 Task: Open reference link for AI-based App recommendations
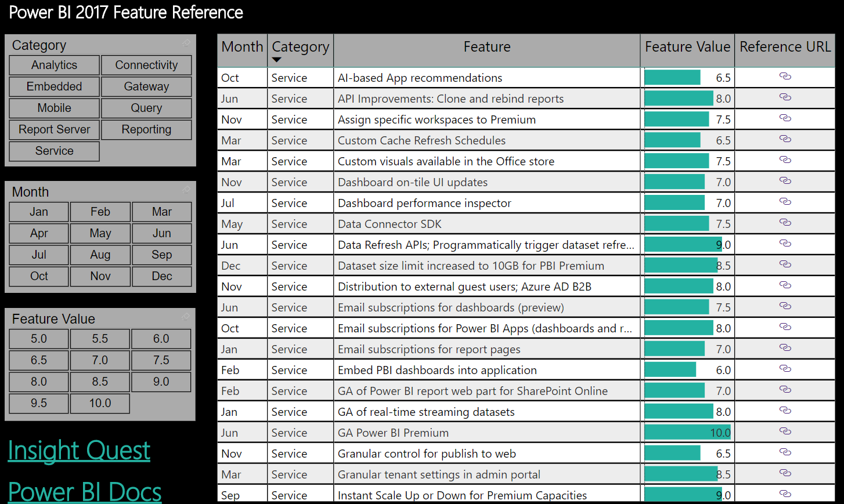point(785,77)
